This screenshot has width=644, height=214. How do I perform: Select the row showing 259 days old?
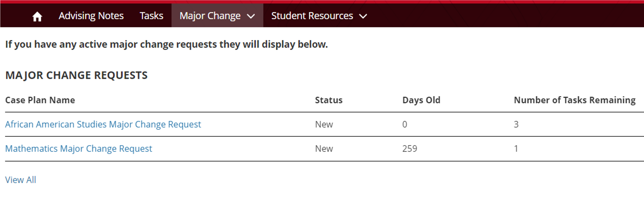click(410, 148)
